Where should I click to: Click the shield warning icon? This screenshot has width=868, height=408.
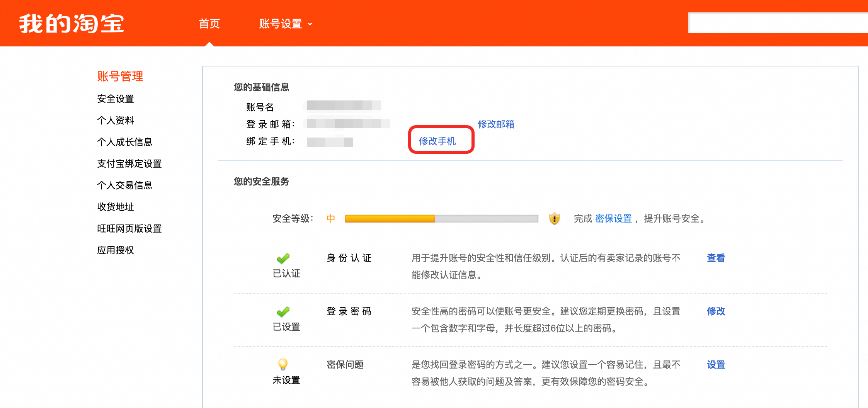pos(555,219)
